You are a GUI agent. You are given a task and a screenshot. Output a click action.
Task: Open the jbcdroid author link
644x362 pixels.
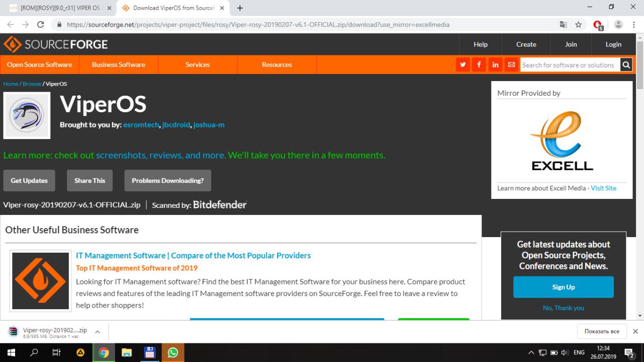tap(176, 124)
